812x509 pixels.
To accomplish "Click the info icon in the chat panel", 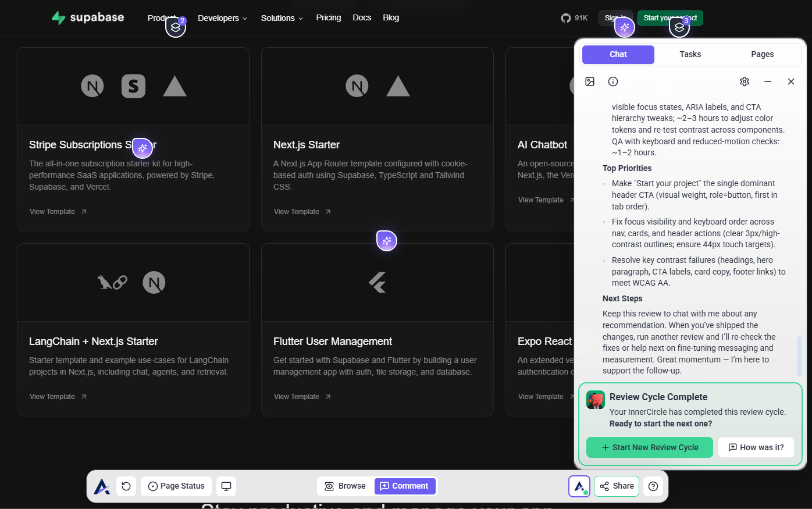I will click(x=613, y=81).
